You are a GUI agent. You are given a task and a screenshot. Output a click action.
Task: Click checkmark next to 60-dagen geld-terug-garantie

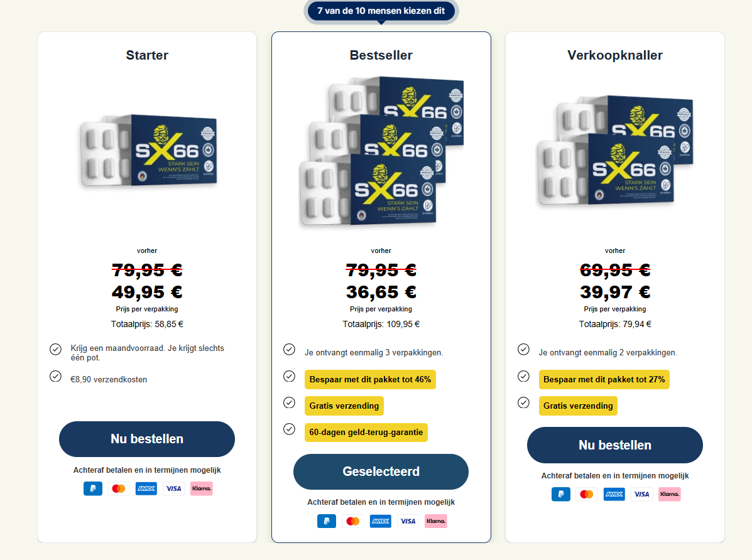pos(289,429)
